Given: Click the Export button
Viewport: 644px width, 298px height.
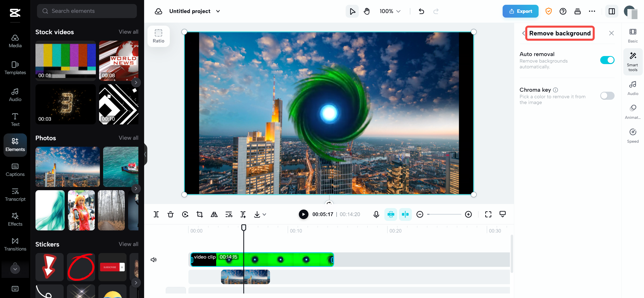Looking at the screenshot, I should [520, 11].
